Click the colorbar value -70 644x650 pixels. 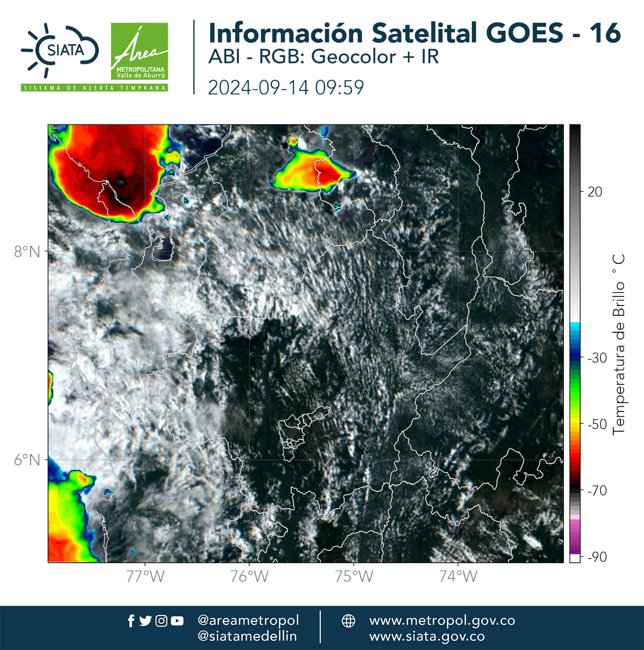597,490
